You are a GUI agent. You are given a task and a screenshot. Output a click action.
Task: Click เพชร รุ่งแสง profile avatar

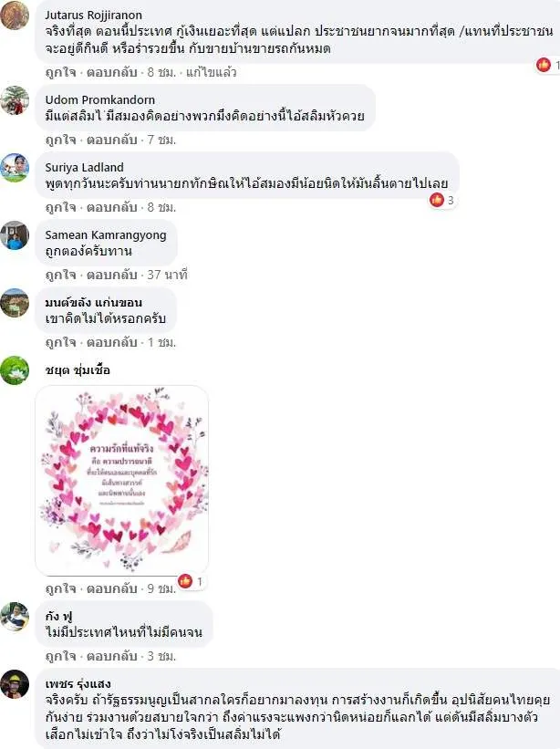tap(15, 684)
